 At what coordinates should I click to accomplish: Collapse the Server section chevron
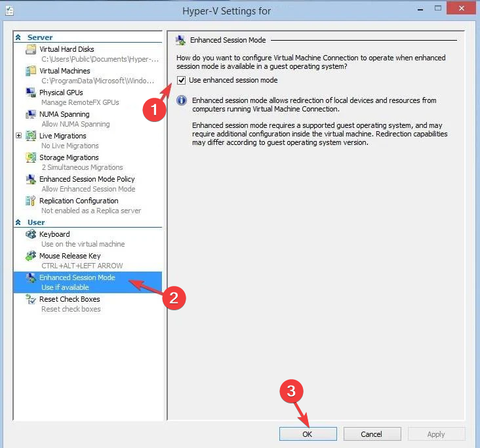[18, 37]
